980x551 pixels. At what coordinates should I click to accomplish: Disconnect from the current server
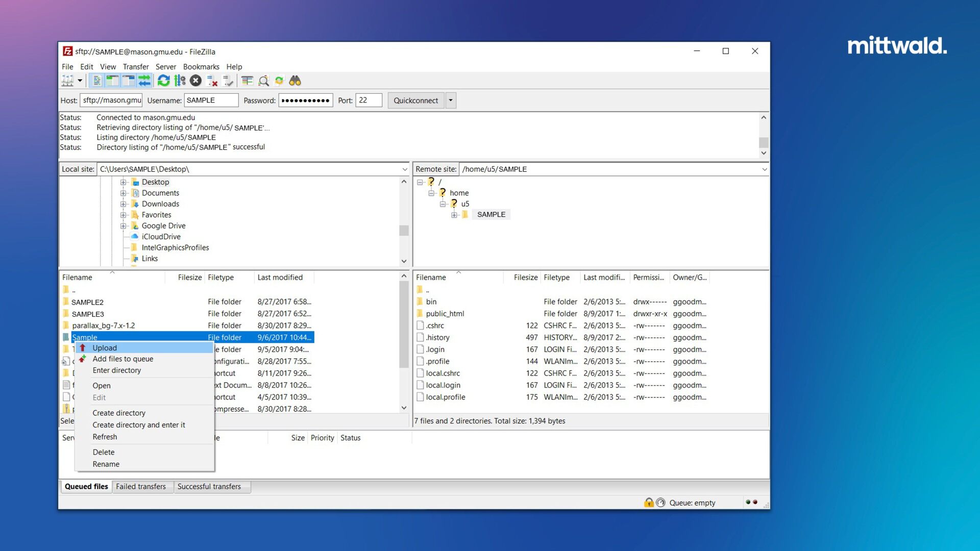pos(212,81)
